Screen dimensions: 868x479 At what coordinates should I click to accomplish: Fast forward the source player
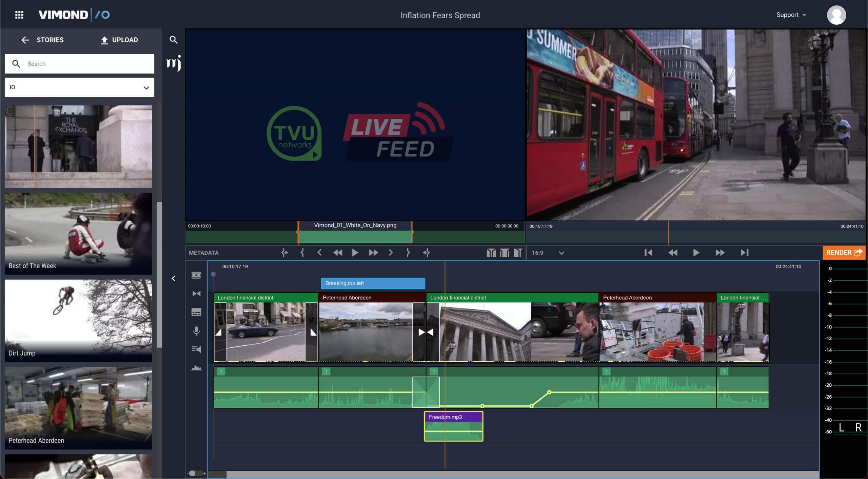coord(373,253)
